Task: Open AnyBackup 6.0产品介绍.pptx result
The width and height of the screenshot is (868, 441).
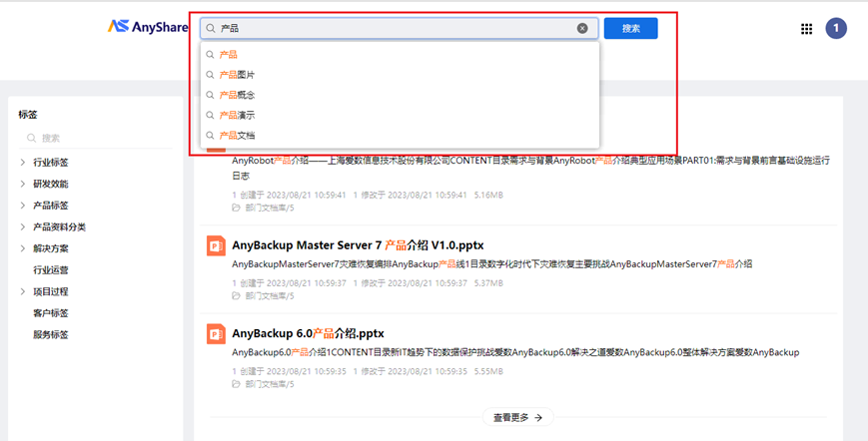Action: [x=308, y=333]
